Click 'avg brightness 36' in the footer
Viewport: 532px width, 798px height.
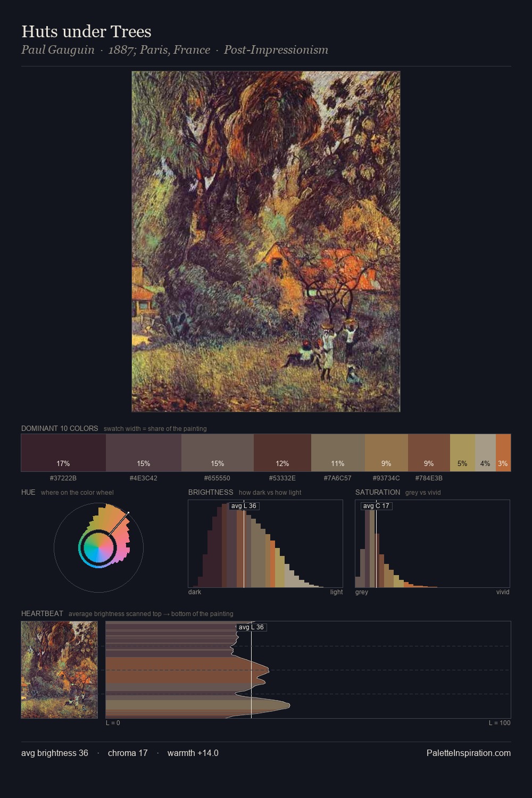[55, 753]
